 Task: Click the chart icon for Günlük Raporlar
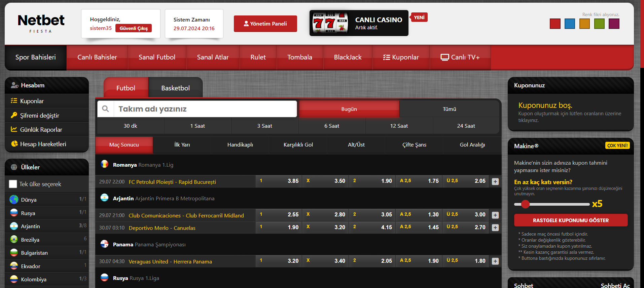(14, 129)
